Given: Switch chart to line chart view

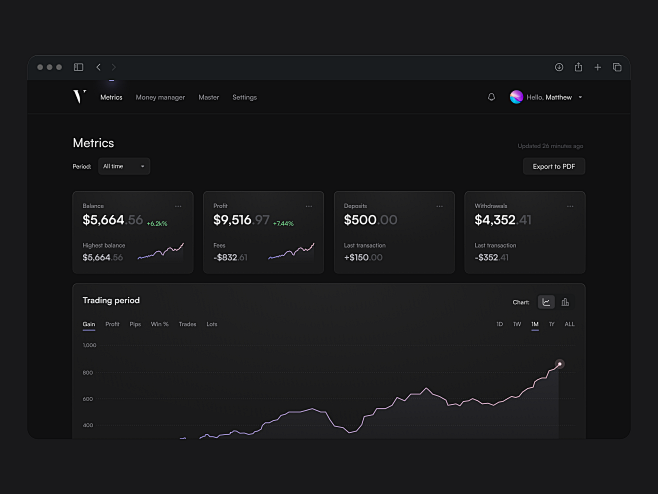Looking at the screenshot, I should coord(546,302).
